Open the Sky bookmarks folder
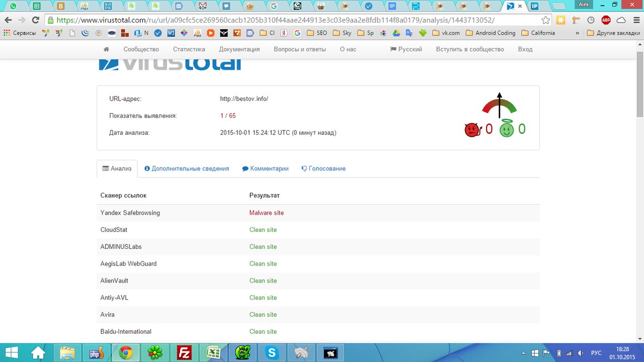 click(342, 33)
